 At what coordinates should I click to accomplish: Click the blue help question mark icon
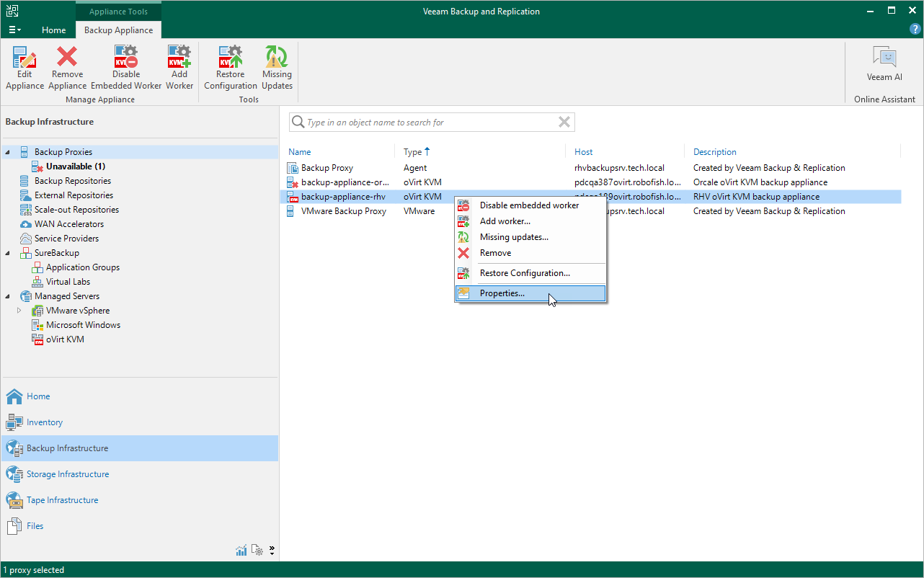915,30
